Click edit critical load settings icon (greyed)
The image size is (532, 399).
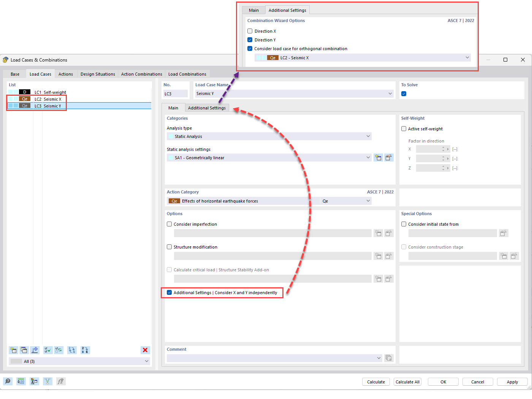tap(389, 279)
